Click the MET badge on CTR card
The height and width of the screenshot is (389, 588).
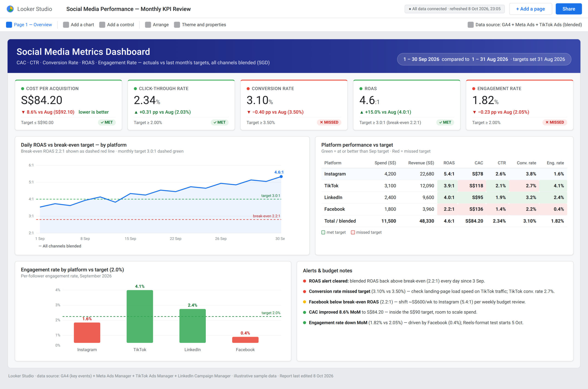(220, 122)
